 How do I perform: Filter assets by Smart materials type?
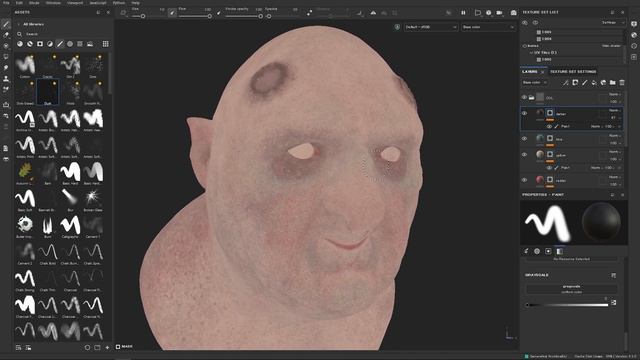click(30, 44)
